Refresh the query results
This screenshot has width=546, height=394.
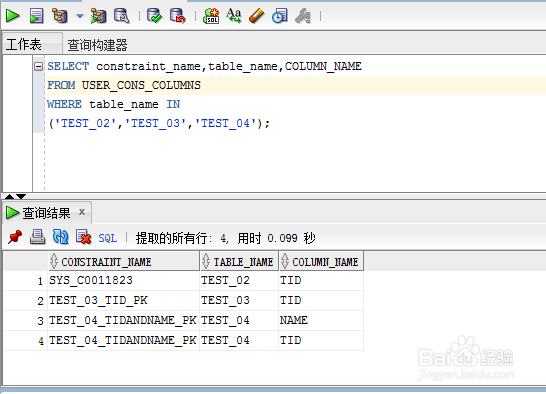(61, 237)
